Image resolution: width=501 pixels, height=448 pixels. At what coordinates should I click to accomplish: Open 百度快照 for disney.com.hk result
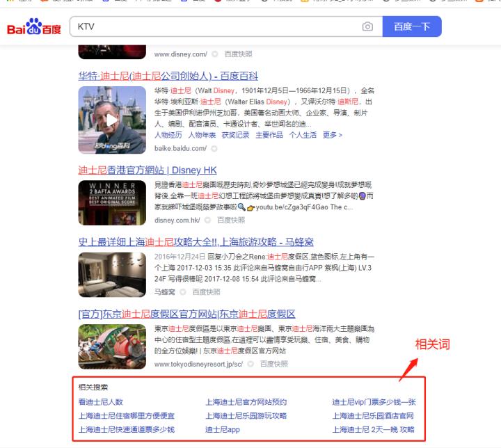pos(231,220)
